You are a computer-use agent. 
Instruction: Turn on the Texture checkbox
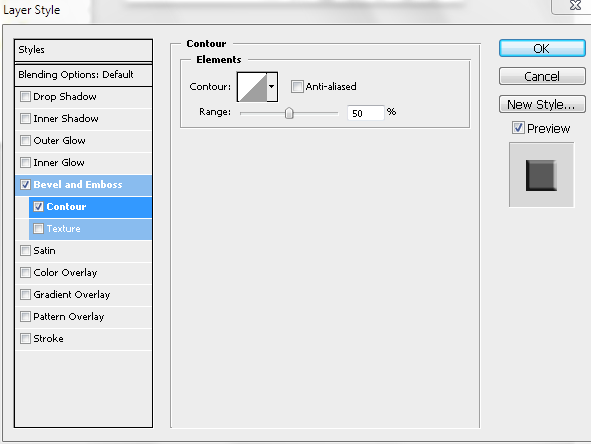(38, 228)
